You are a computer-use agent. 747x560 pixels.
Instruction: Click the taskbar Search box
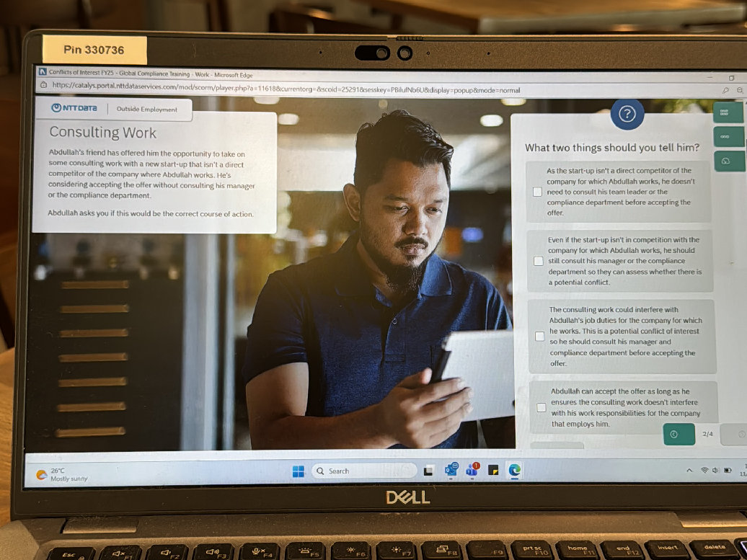[364, 471]
